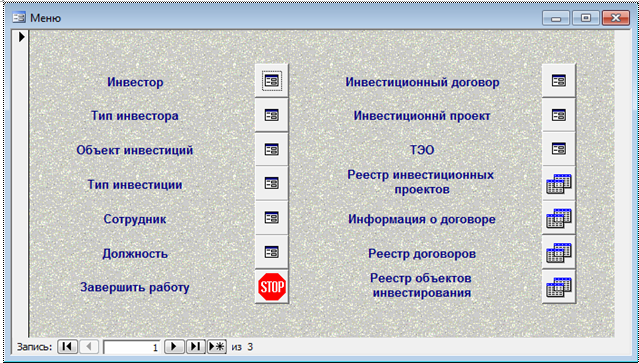639x363 pixels.
Task: Click the record number input field
Action: [x=132, y=347]
